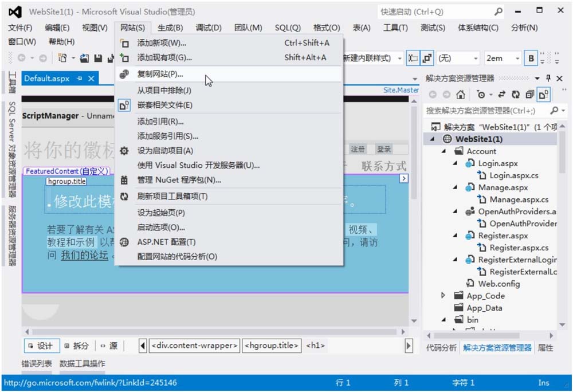Toggle Nest Related Files in Solution Explorer toolbar
The height and width of the screenshot is (392, 573).
tap(543, 95)
